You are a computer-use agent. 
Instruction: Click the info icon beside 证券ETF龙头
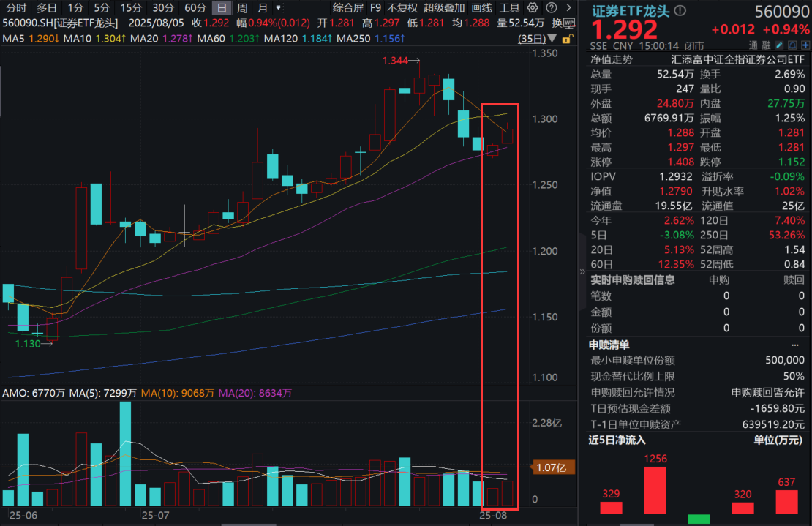pos(680,10)
